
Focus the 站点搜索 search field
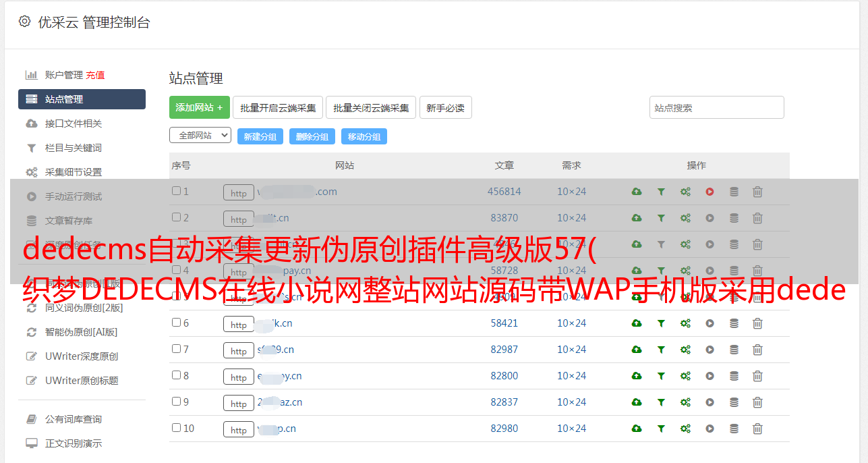tap(717, 107)
